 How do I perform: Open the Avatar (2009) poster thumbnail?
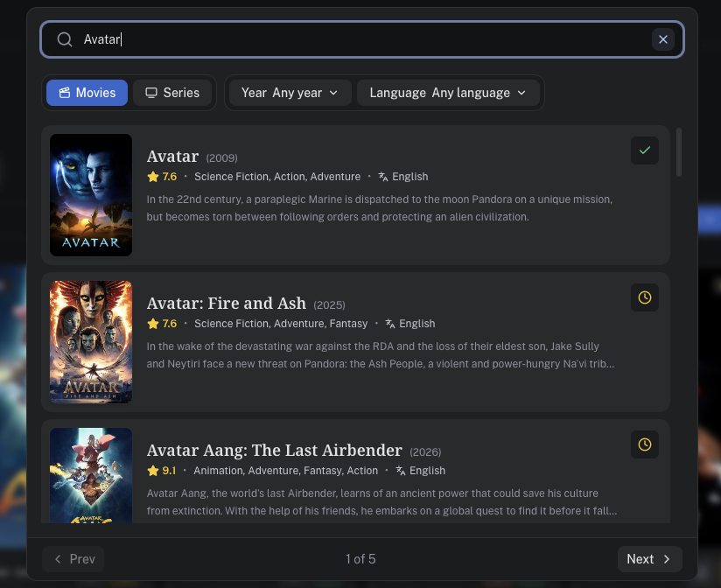pos(91,195)
